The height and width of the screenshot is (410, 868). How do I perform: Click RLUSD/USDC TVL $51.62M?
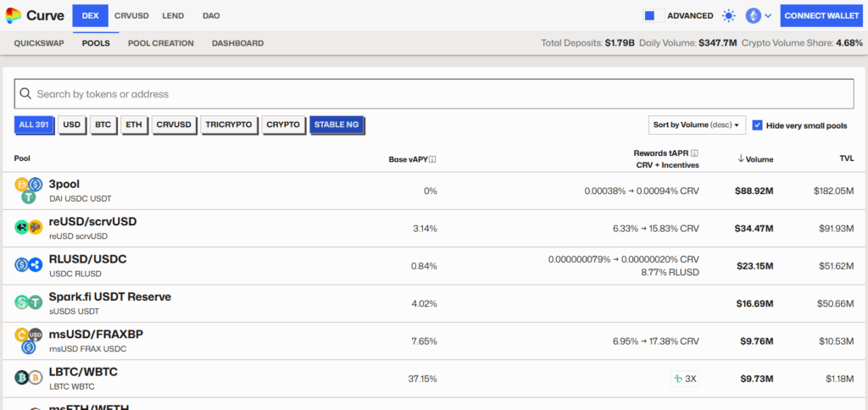tap(836, 266)
